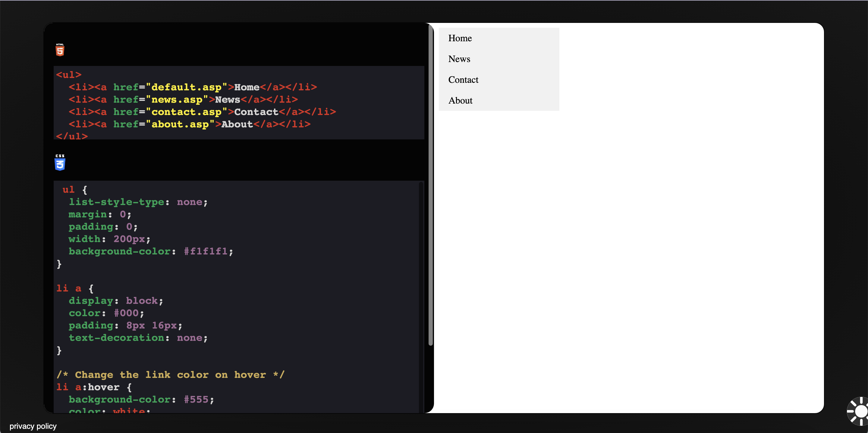Click the li a:hover selector in the CSS
This screenshot has width=868, height=433.
click(88, 387)
